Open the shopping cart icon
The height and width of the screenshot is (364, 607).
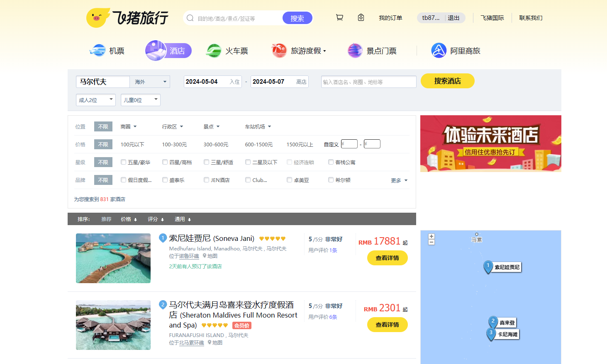(x=339, y=17)
